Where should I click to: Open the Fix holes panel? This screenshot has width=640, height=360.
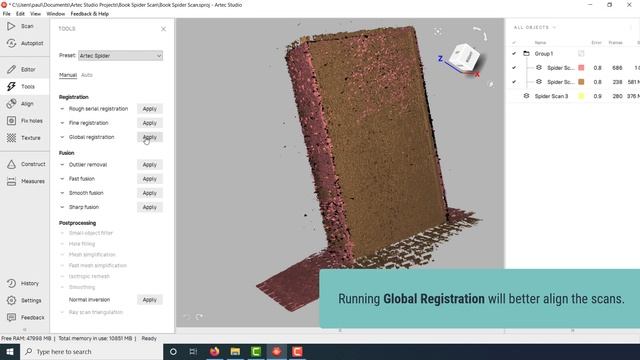pyautogui.click(x=24, y=121)
